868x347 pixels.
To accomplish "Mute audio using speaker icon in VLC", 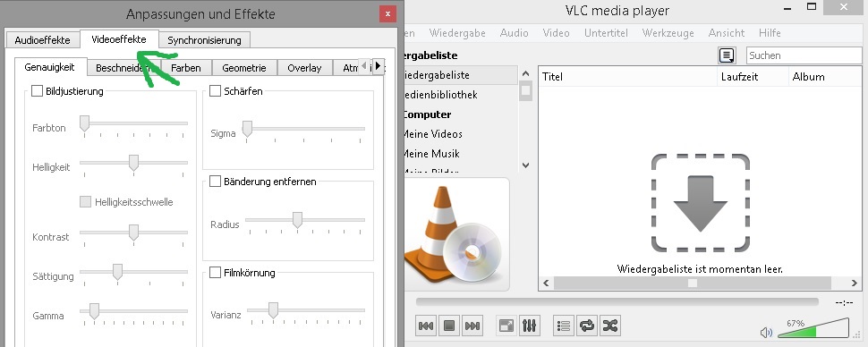I will pyautogui.click(x=766, y=333).
